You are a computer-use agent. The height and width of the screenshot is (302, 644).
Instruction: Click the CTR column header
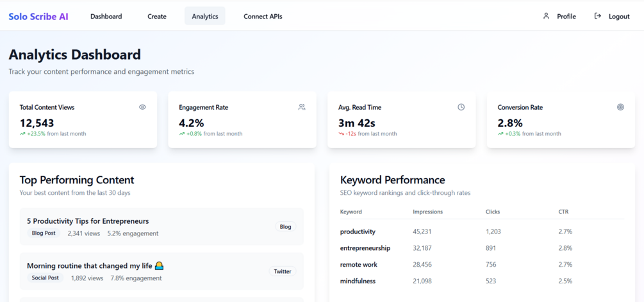(x=563, y=212)
